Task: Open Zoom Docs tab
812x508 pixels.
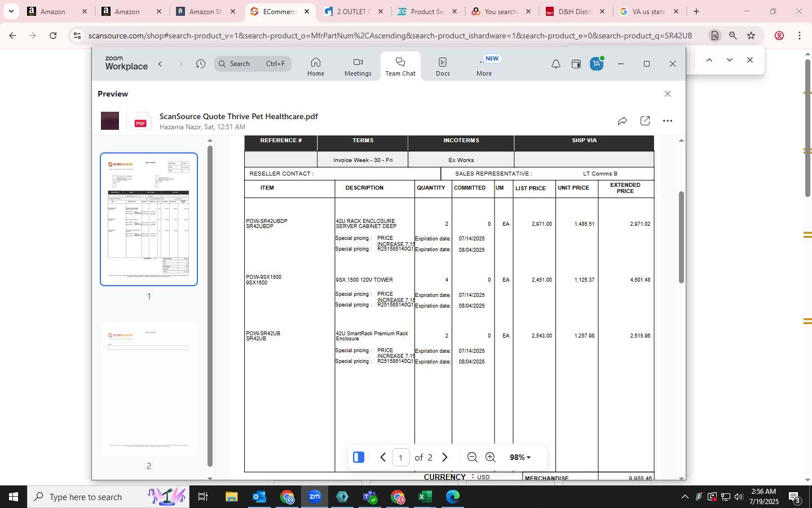Action: 443,67
